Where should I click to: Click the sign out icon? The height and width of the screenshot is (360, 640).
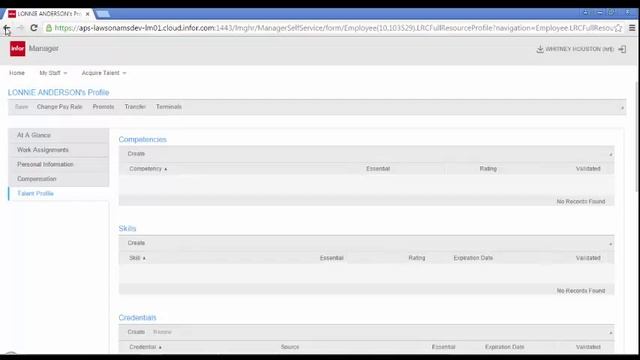(x=622, y=49)
